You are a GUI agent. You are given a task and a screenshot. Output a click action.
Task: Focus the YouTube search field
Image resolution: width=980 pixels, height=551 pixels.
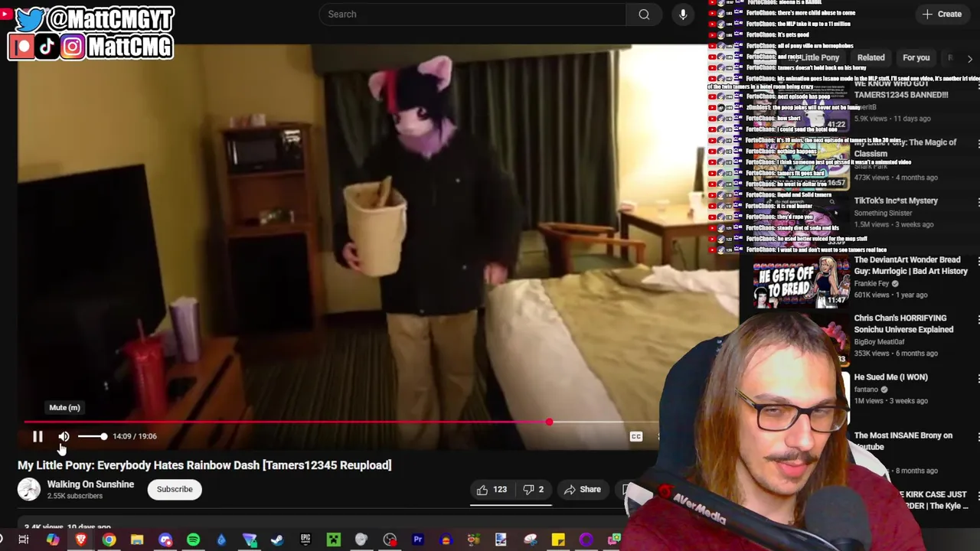472,14
